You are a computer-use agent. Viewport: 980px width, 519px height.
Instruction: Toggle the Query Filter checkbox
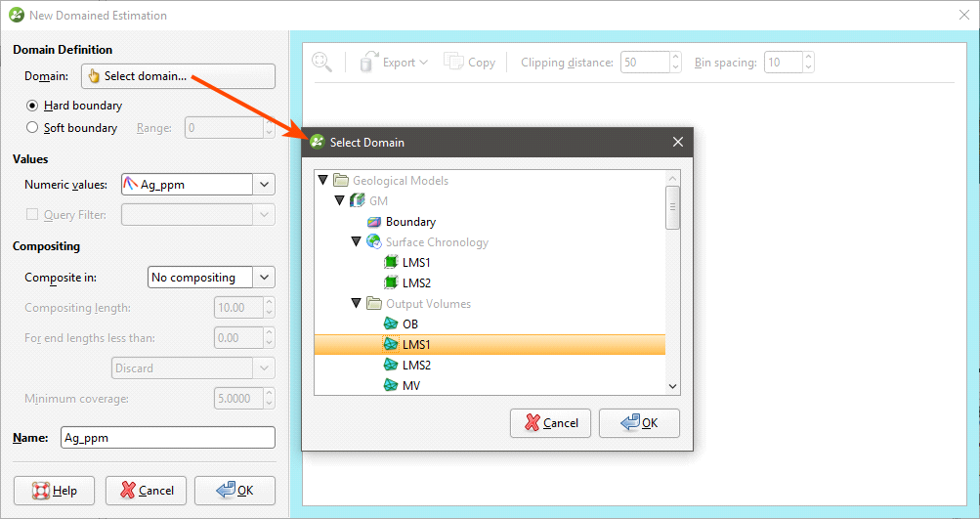(32, 214)
